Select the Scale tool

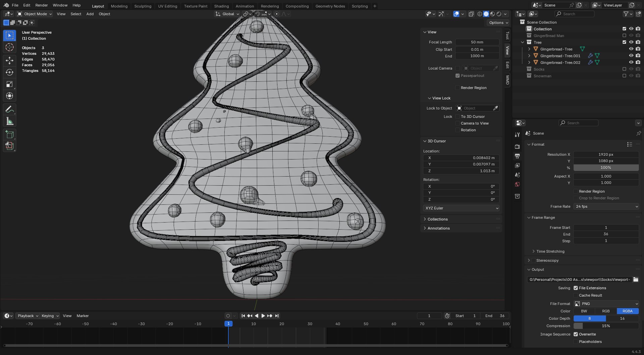click(x=9, y=84)
